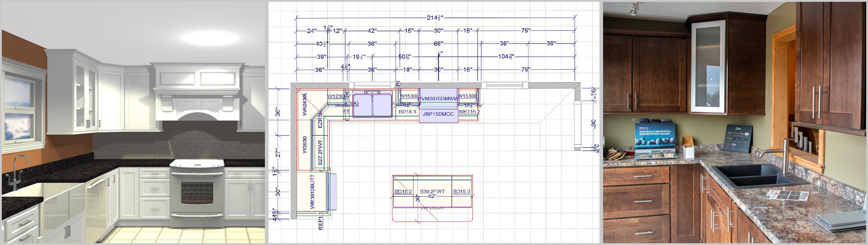Screen dimensions: 868x245
Task: Select the BD18.3 drawer base cabinet
Action: [407, 112]
